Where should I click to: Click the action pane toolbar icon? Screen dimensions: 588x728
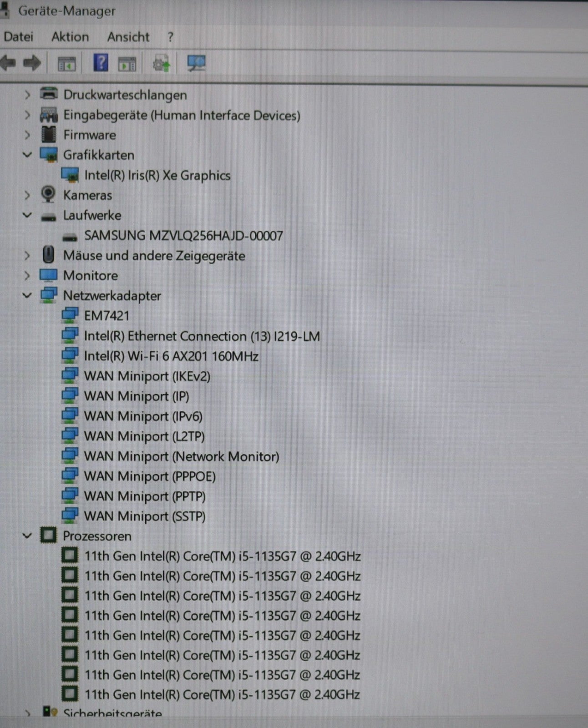click(127, 64)
